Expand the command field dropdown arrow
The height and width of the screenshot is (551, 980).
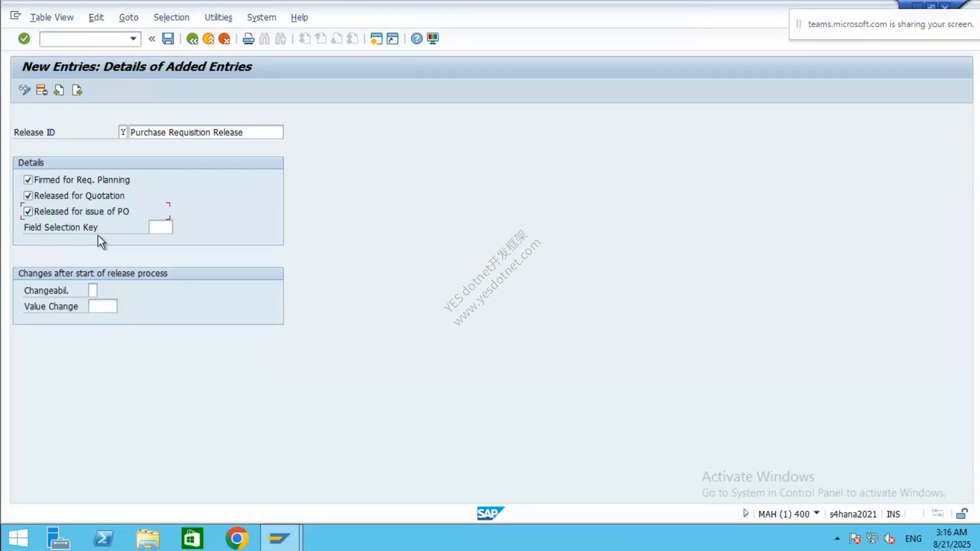(133, 39)
